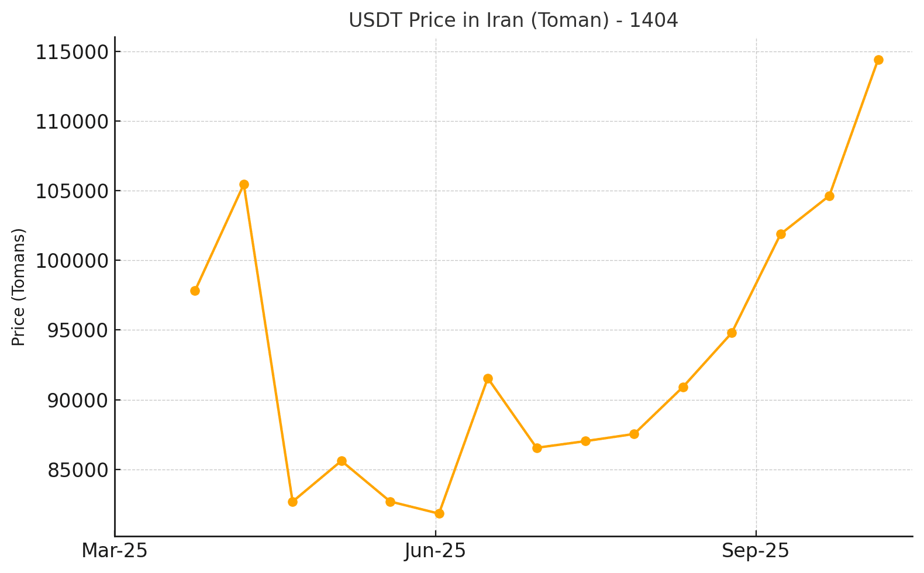Click the 85000 y-axis tick label

78,470
